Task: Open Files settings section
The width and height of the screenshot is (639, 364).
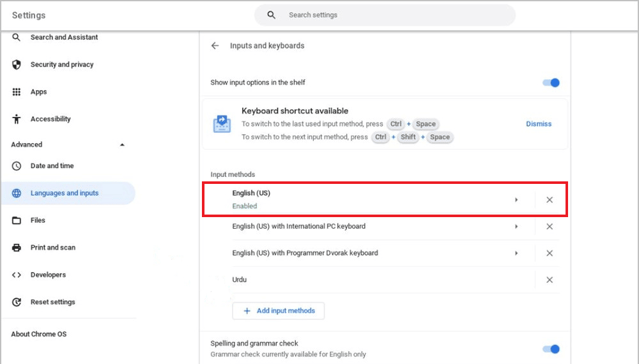Action: (x=38, y=220)
